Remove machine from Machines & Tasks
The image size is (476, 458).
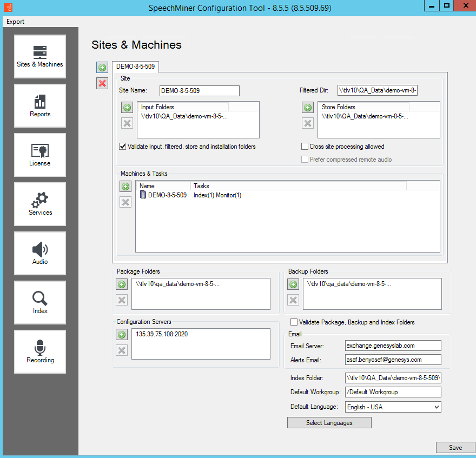click(125, 202)
